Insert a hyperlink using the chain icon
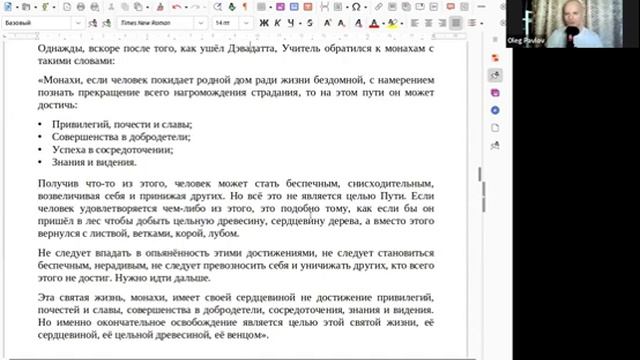Image resolution: width=640 pixels, height=360 pixels. [x=378, y=7]
